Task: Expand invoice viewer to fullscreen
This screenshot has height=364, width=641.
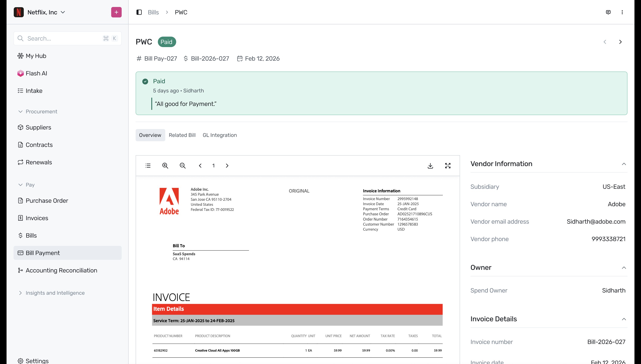Action: pyautogui.click(x=448, y=165)
